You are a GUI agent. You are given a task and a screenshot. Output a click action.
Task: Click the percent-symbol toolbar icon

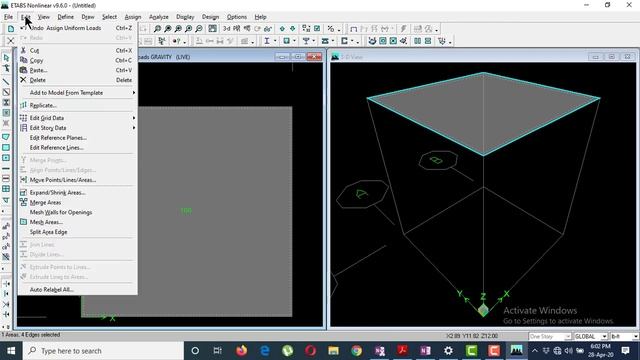[331, 29]
